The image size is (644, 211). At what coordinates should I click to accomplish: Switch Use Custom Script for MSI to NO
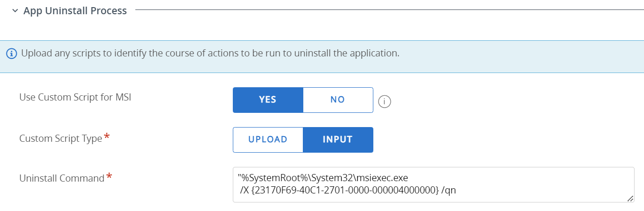338,100
